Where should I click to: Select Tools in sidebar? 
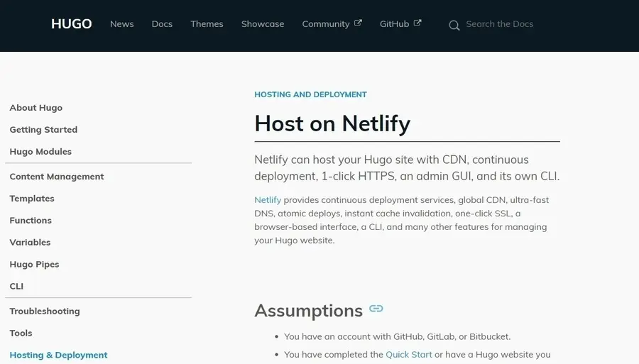click(21, 333)
